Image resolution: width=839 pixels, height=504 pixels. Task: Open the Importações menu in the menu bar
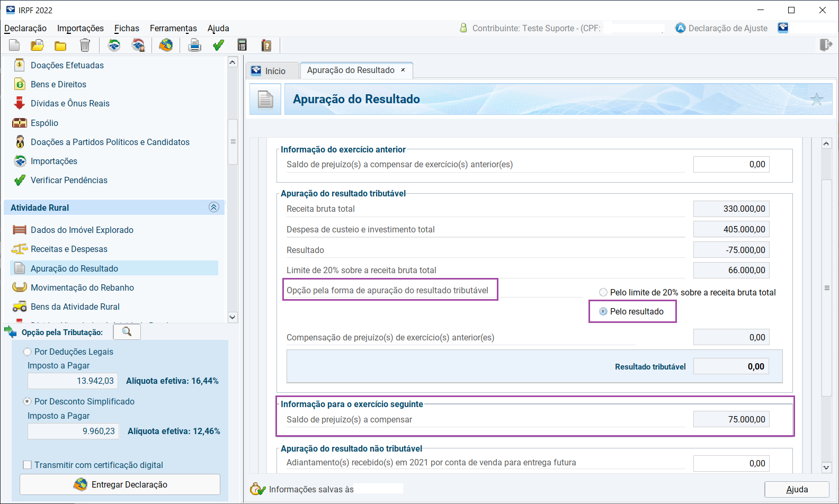[x=81, y=28]
